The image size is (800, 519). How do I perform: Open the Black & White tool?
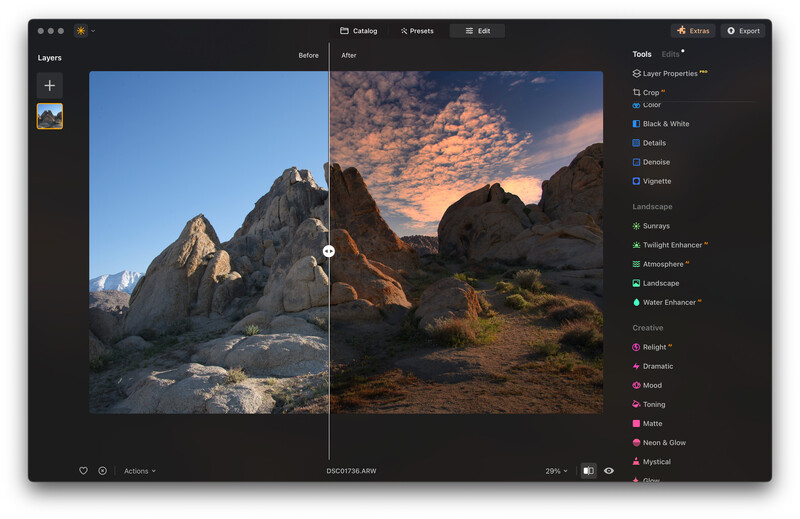coord(661,123)
